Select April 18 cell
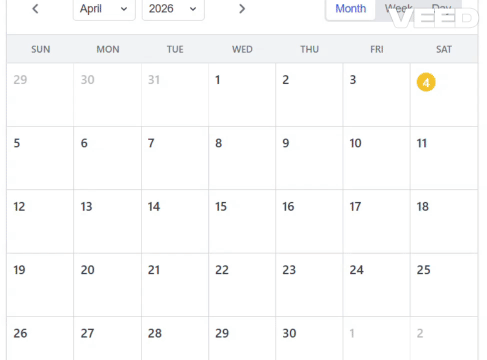Screen dimensions: 487x360 (444, 222)
